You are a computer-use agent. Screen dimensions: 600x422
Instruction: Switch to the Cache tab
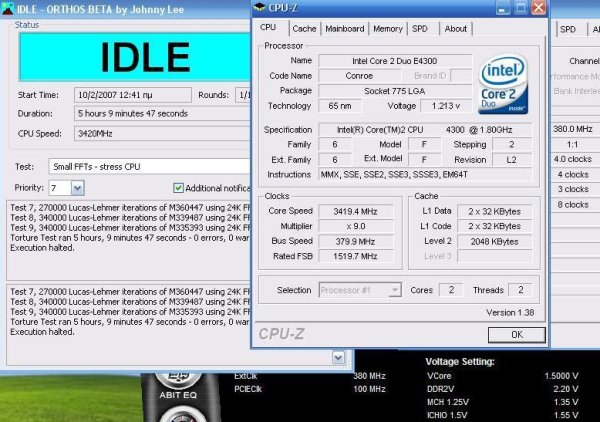[x=304, y=29]
